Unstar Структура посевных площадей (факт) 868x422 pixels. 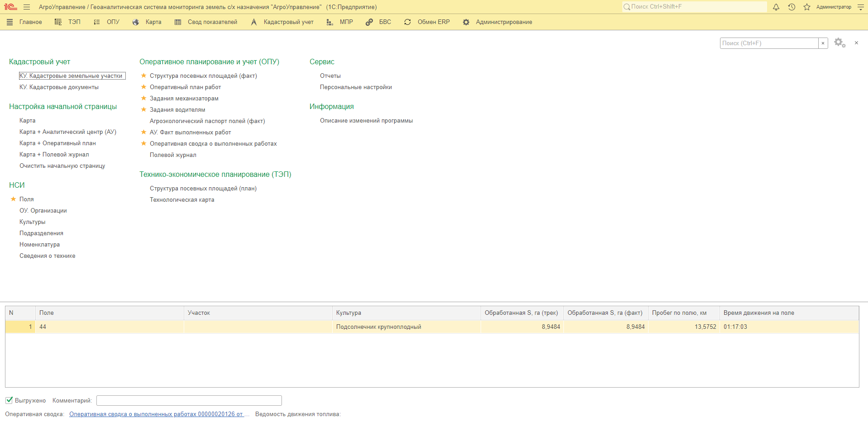pyautogui.click(x=144, y=76)
